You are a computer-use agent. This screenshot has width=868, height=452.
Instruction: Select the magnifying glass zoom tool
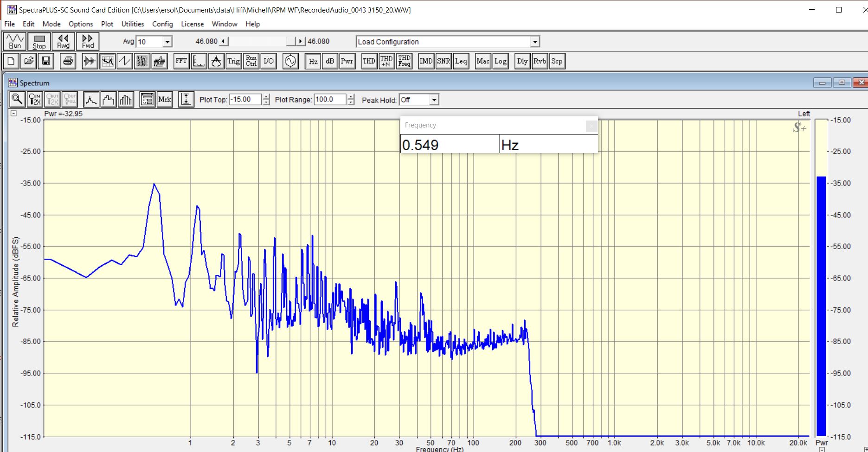(17, 99)
